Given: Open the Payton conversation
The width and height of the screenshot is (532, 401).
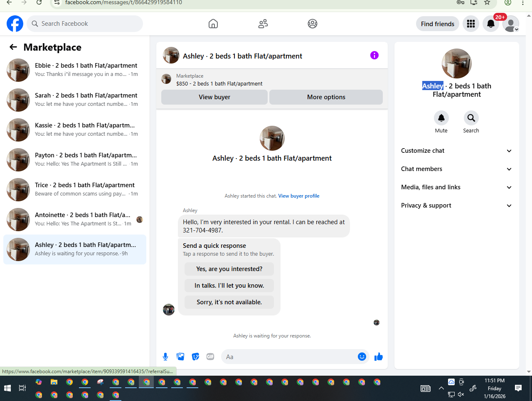Looking at the screenshot, I should pos(75,160).
